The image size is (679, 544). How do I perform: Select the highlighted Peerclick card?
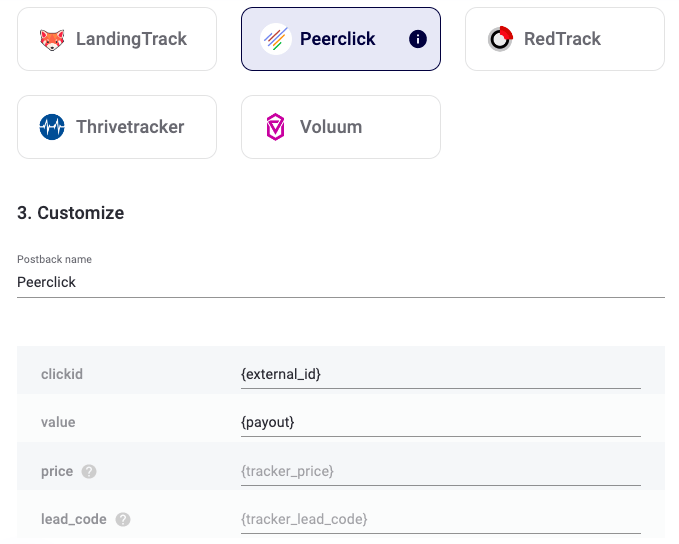coord(341,39)
